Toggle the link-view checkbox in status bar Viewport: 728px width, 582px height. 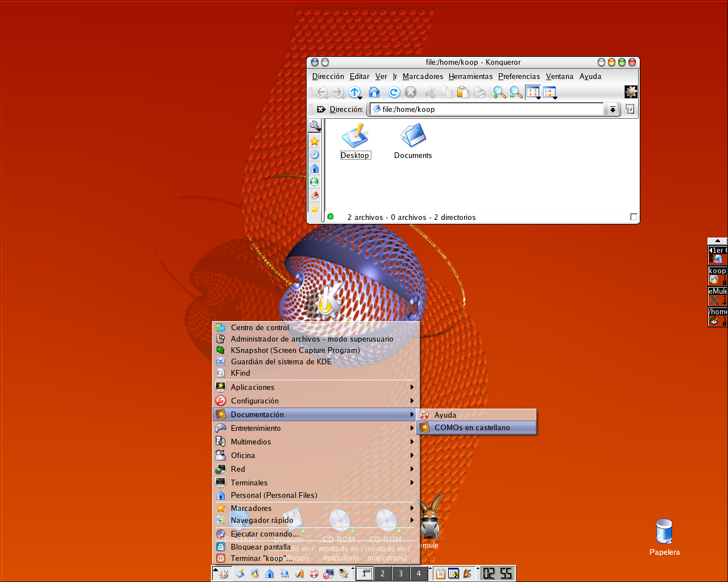tap(634, 217)
